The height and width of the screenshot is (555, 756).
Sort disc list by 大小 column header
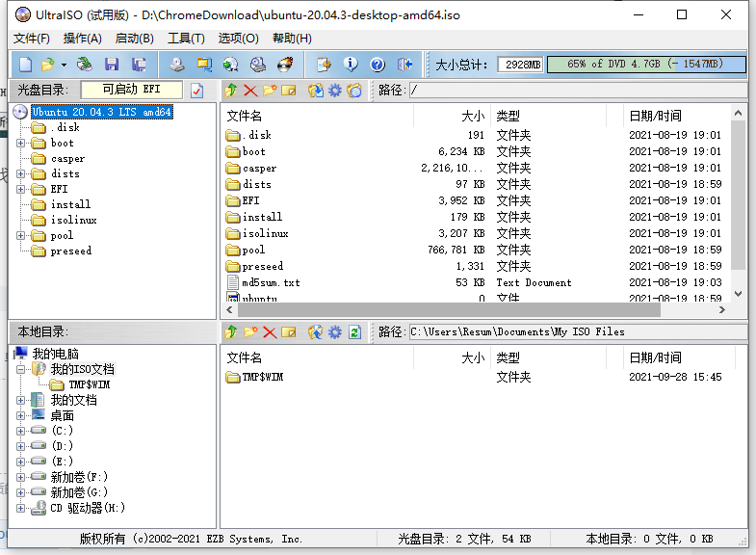[x=452, y=116]
